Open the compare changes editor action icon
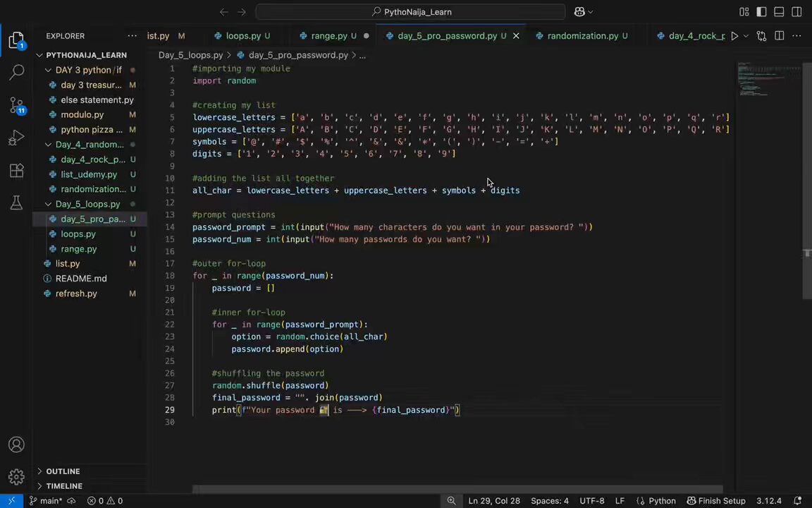This screenshot has height=508, width=812. pyautogui.click(x=761, y=36)
